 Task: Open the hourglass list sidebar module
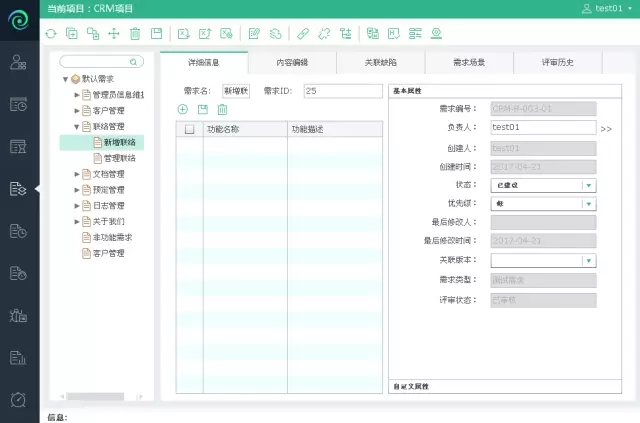point(18,147)
